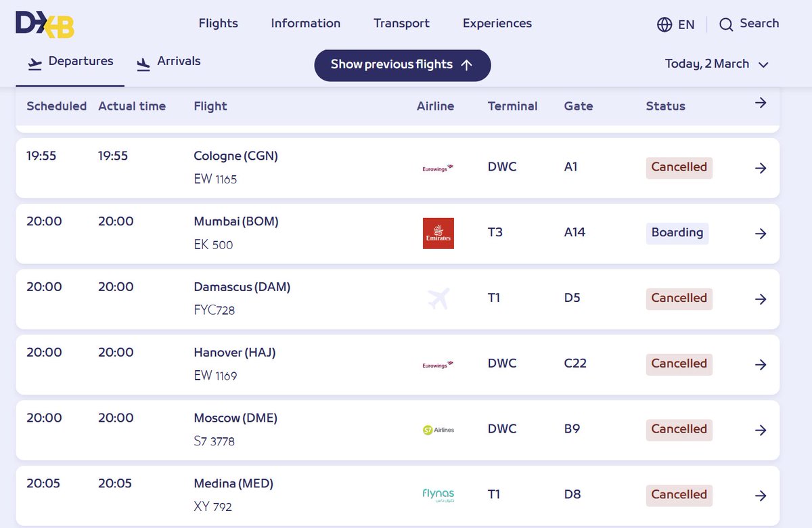
Task: Click Show previous flights
Action: pyautogui.click(x=402, y=65)
